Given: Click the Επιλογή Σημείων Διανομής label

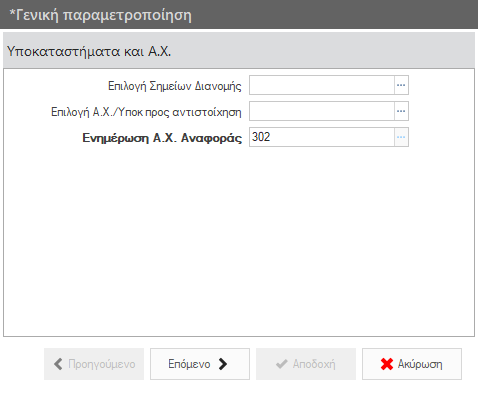Looking at the screenshot, I should point(175,86).
